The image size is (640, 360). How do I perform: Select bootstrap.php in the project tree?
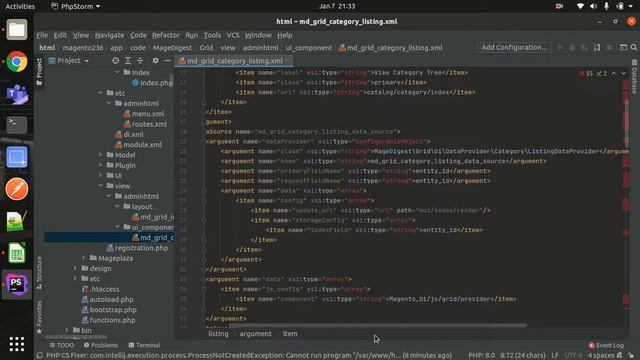pos(109,310)
